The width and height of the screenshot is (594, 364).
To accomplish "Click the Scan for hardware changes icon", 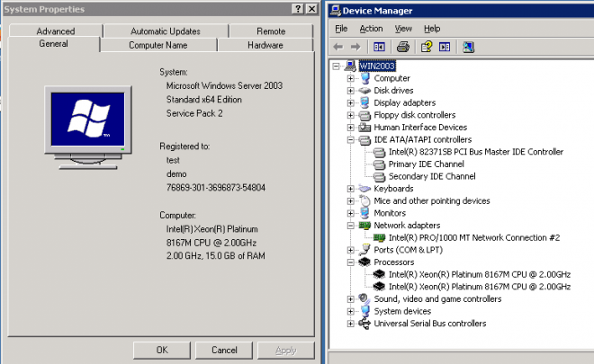I will coord(468,47).
